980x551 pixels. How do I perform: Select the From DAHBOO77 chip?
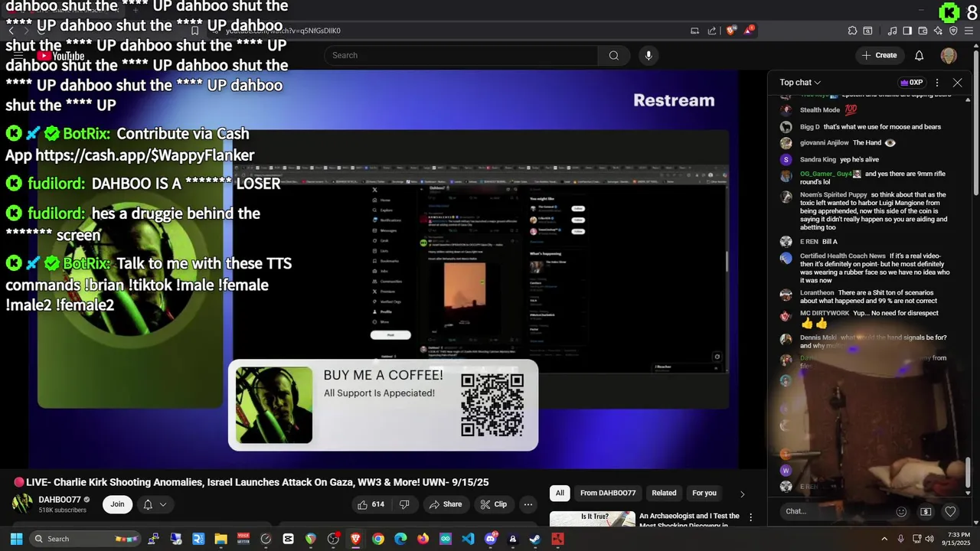(x=608, y=493)
